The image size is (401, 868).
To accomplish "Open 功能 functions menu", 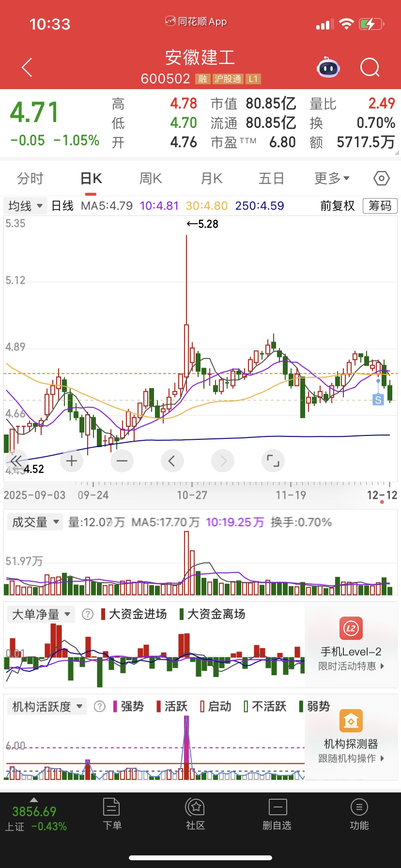I will pos(359,815).
